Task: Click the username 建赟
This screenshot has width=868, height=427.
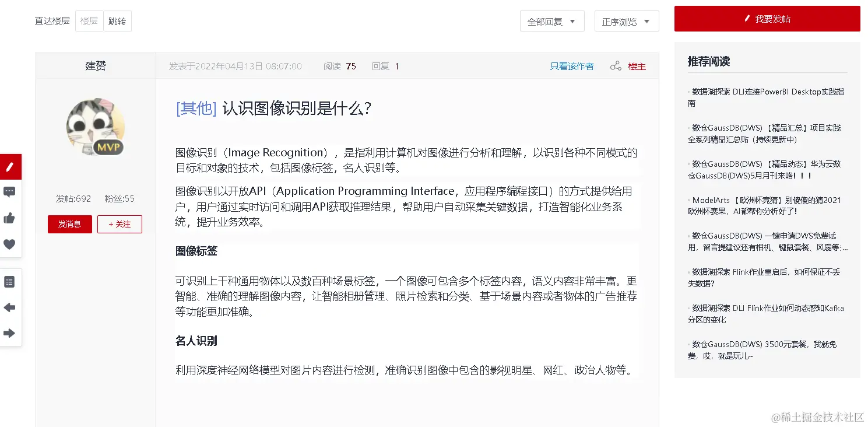Action: 96,66
